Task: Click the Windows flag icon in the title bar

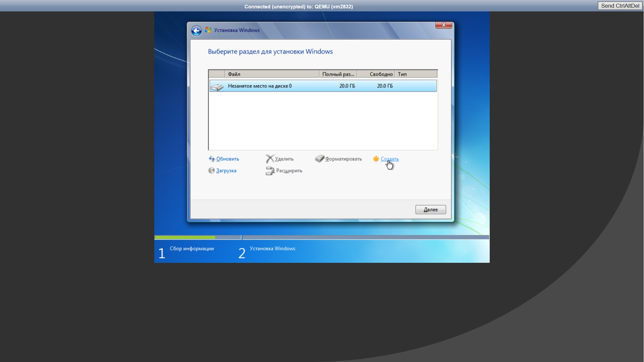Action: (208, 30)
